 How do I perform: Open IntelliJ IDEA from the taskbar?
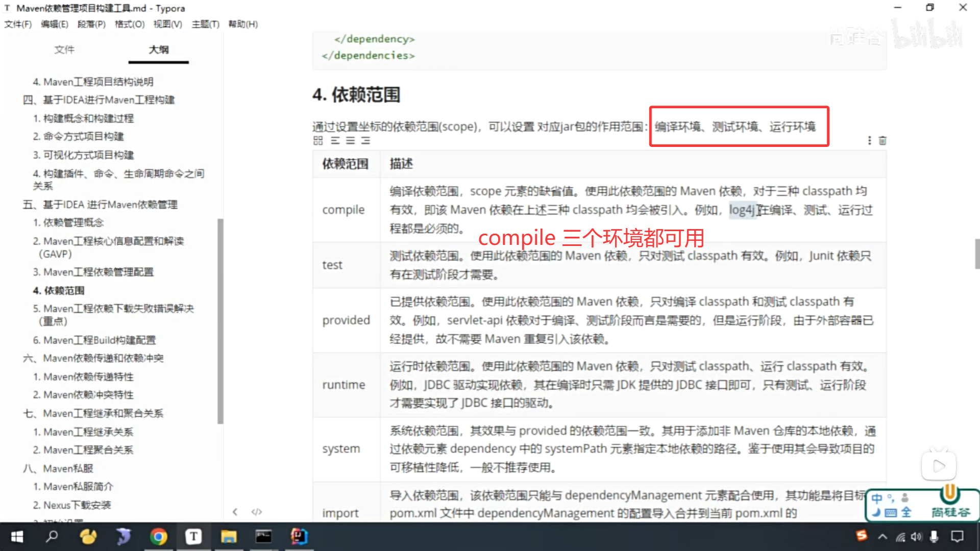pyautogui.click(x=299, y=536)
